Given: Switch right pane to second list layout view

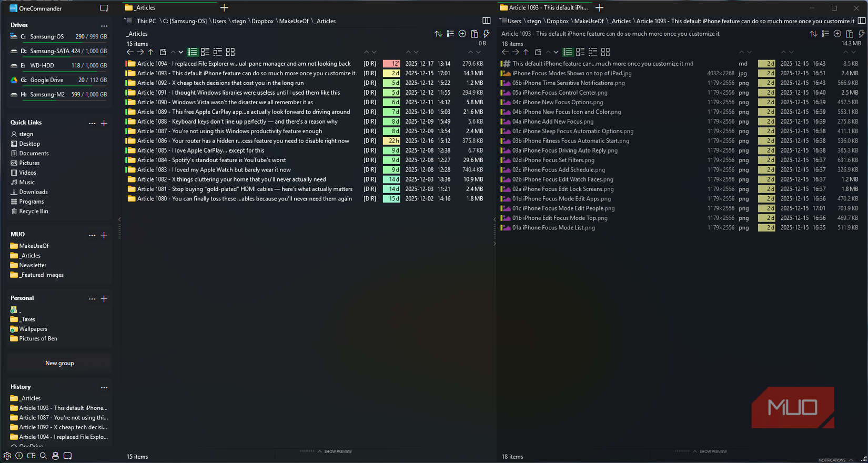Looking at the screenshot, I should (580, 52).
